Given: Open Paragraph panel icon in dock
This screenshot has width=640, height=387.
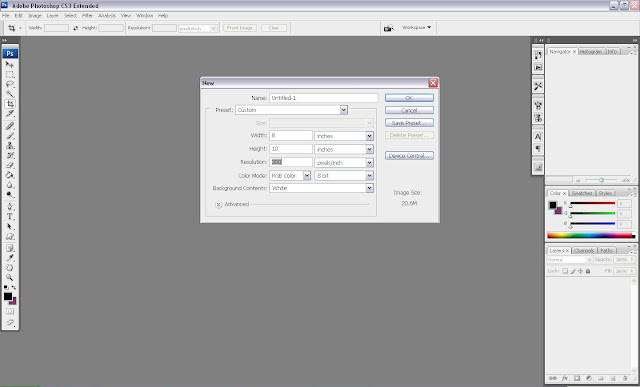Looking at the screenshot, I should (x=538, y=149).
